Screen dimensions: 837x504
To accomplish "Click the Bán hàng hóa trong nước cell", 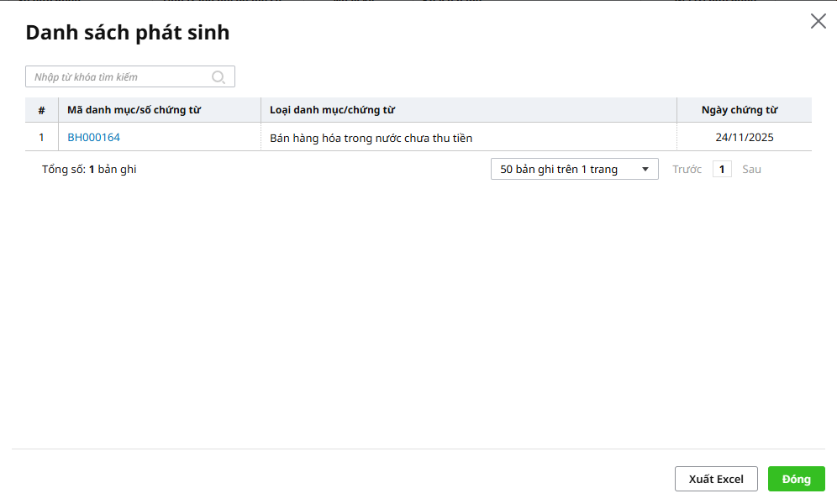I will click(x=371, y=138).
